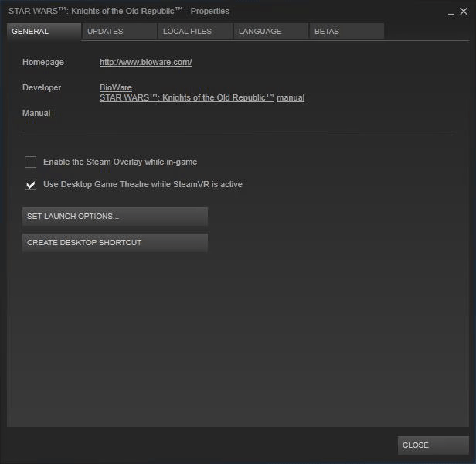Image resolution: width=476 pixels, height=464 pixels.
Task: Open the LOCAL FILES tab
Action: tap(195, 31)
